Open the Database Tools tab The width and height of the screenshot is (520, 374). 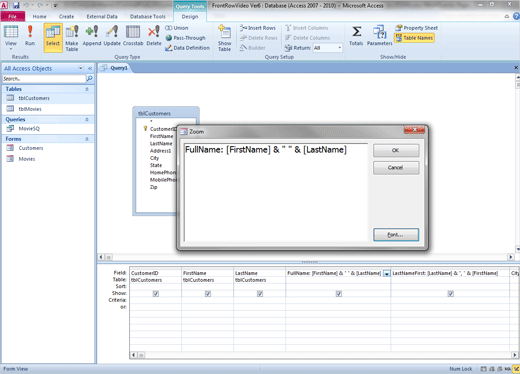coord(147,16)
